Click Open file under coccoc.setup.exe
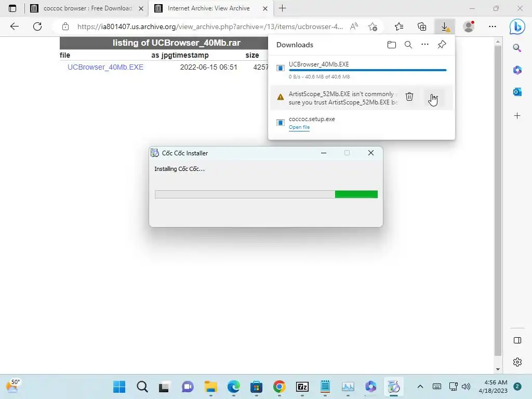532x399 pixels. 299,127
